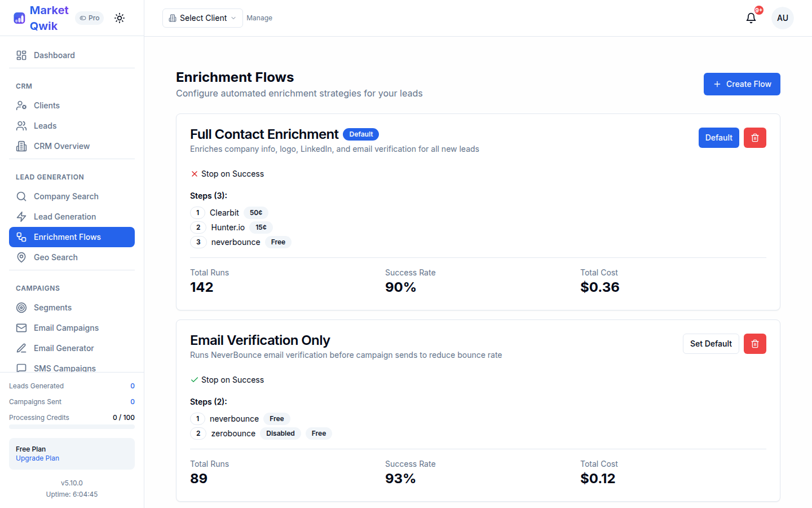Delete the Email Verification Only flow

tap(754, 343)
